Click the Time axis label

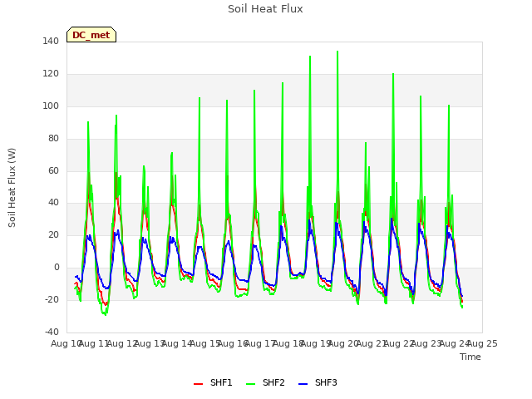[x=470, y=357]
